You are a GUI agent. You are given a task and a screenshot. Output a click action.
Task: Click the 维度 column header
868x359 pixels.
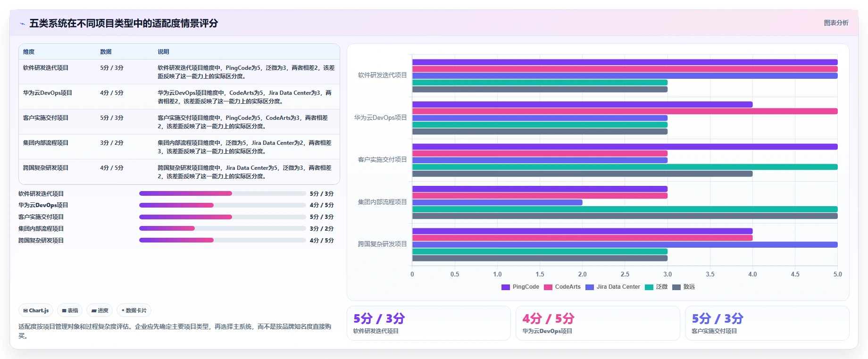click(x=29, y=52)
